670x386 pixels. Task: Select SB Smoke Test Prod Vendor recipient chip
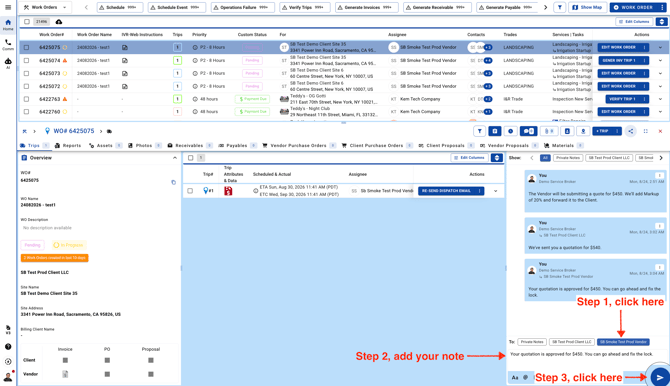coord(623,342)
